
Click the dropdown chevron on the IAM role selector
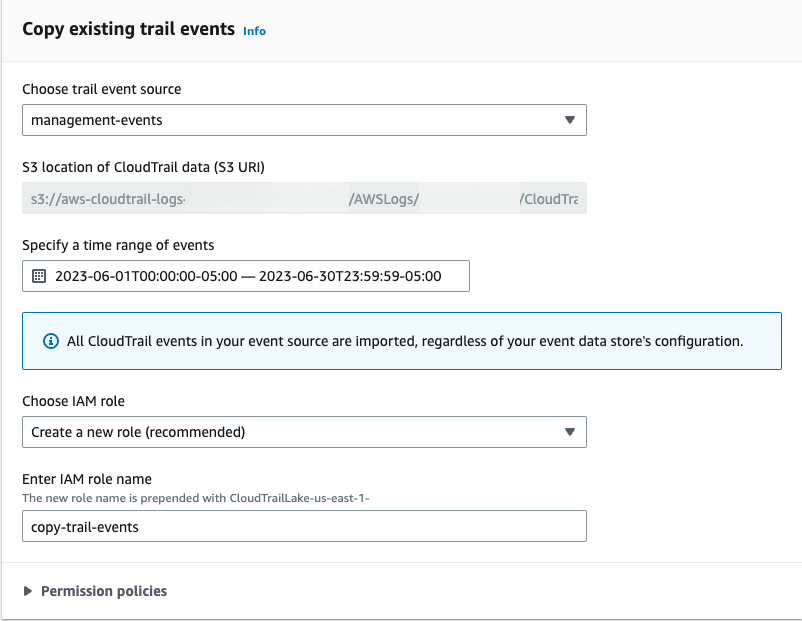coord(571,432)
